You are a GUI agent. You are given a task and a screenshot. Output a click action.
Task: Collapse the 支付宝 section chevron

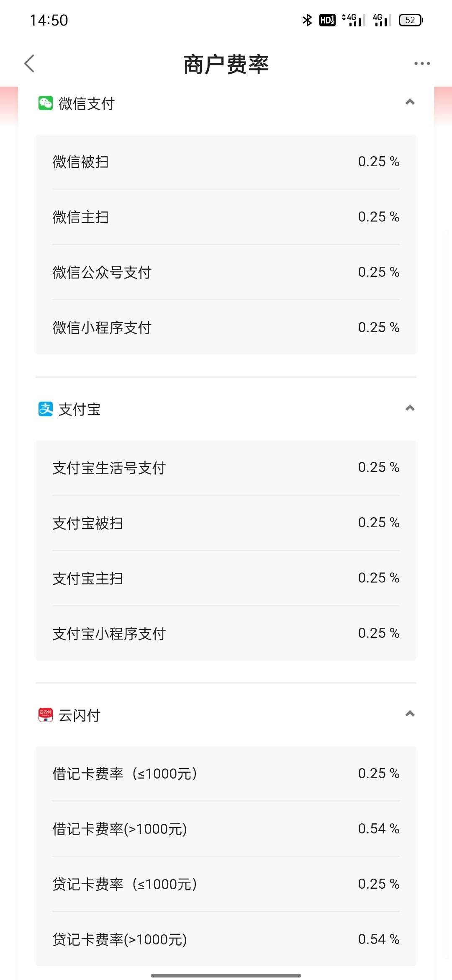(x=410, y=408)
